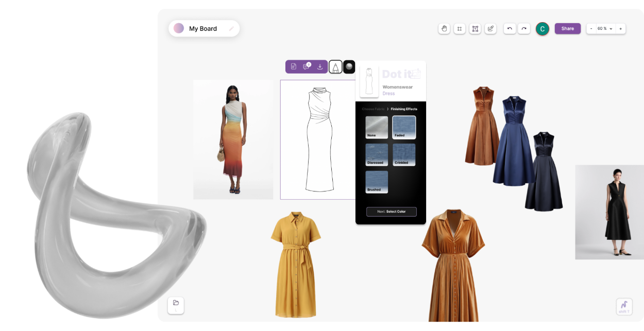Rename board using the pencil beside My Board
This screenshot has width=644, height=331.
pos(231,29)
